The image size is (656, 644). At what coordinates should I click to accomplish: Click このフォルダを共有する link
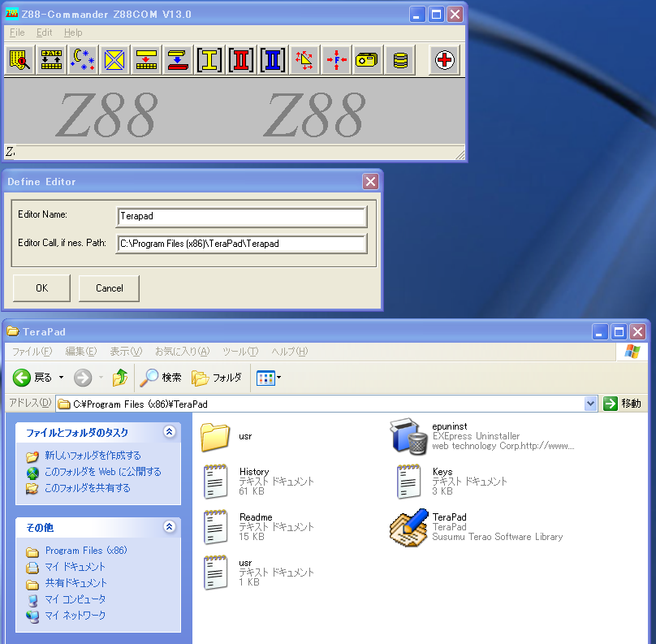(88, 488)
